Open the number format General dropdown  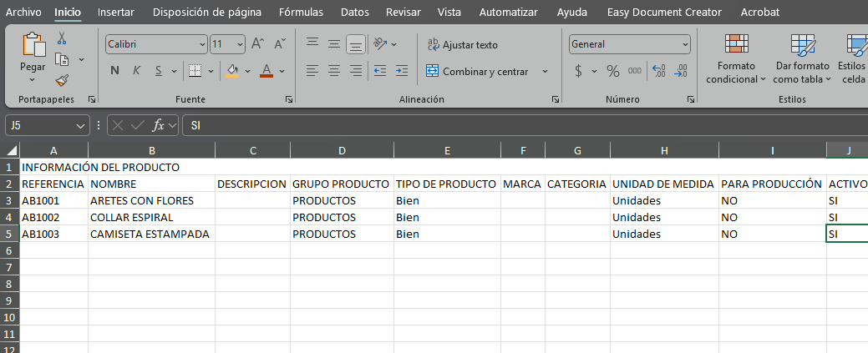pyautogui.click(x=685, y=44)
